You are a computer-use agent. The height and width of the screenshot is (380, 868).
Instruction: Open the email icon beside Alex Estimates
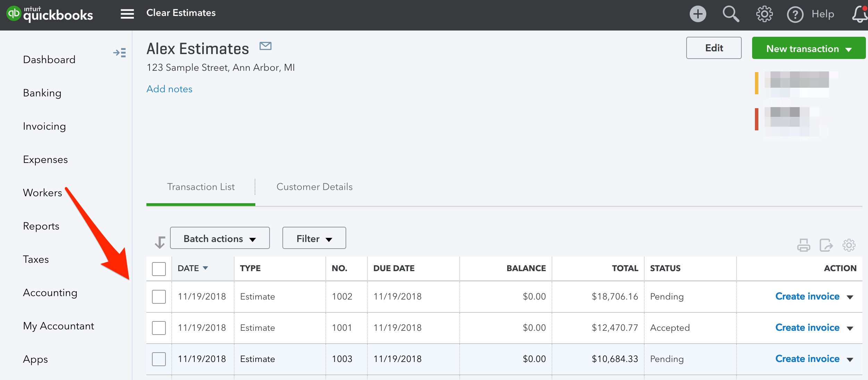(x=265, y=46)
